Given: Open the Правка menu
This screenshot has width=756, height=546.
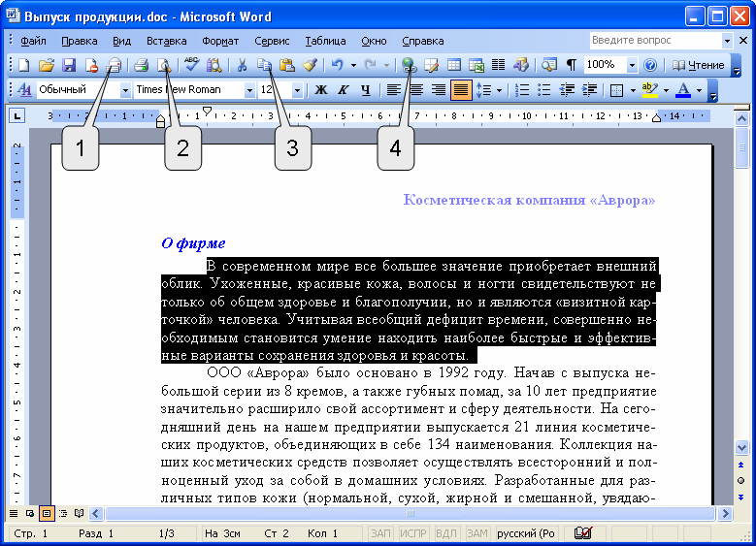Looking at the screenshot, I should tap(79, 41).
